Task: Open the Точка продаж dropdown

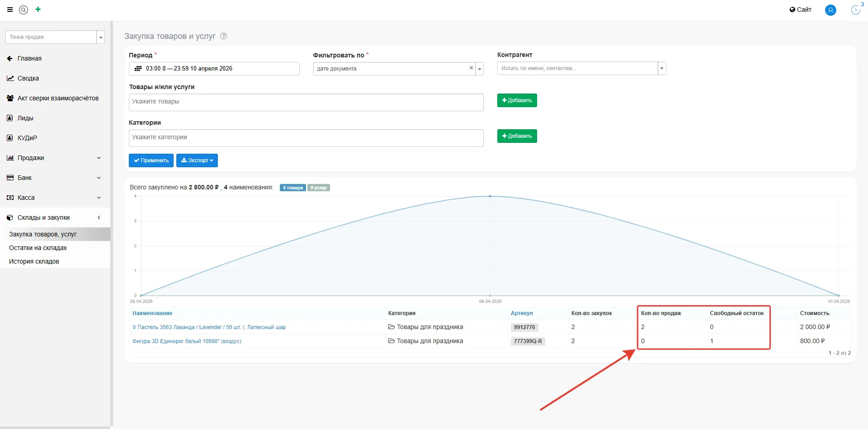Action: 100,37
